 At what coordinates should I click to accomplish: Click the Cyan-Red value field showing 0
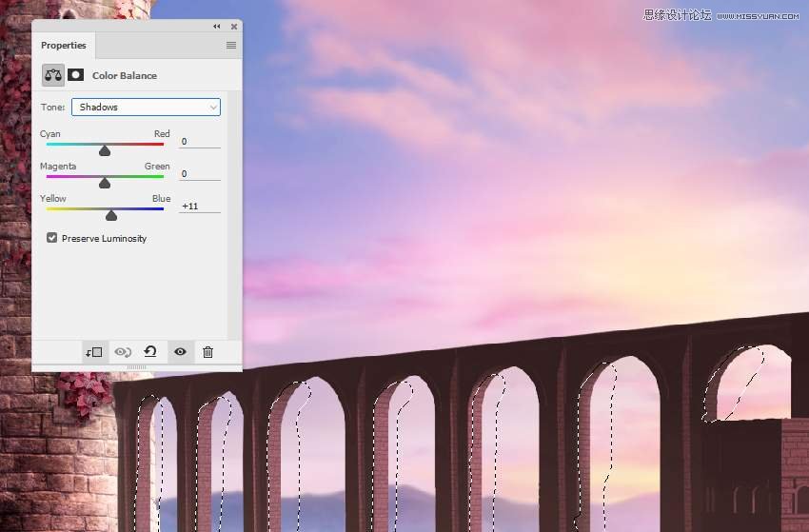(x=200, y=142)
